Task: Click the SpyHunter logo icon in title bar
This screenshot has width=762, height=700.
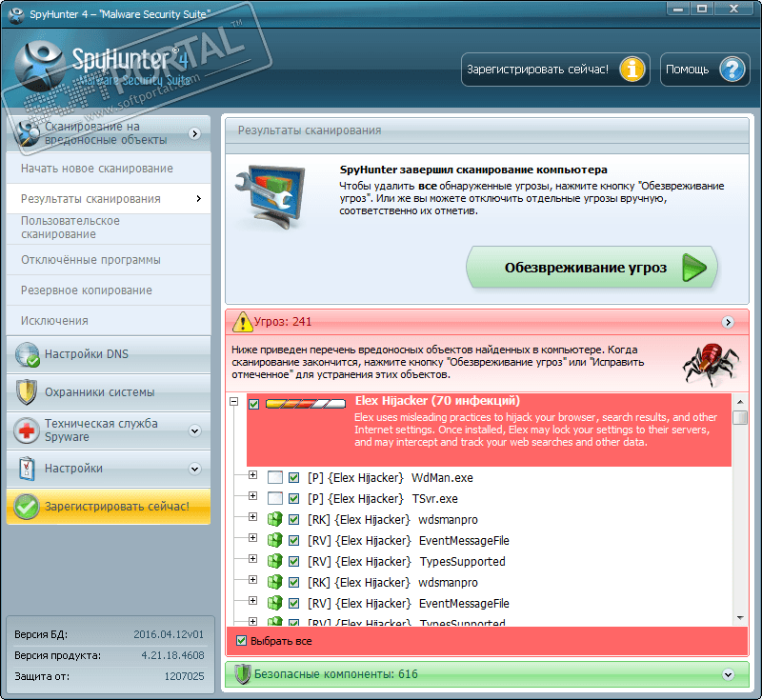Action: [16, 14]
